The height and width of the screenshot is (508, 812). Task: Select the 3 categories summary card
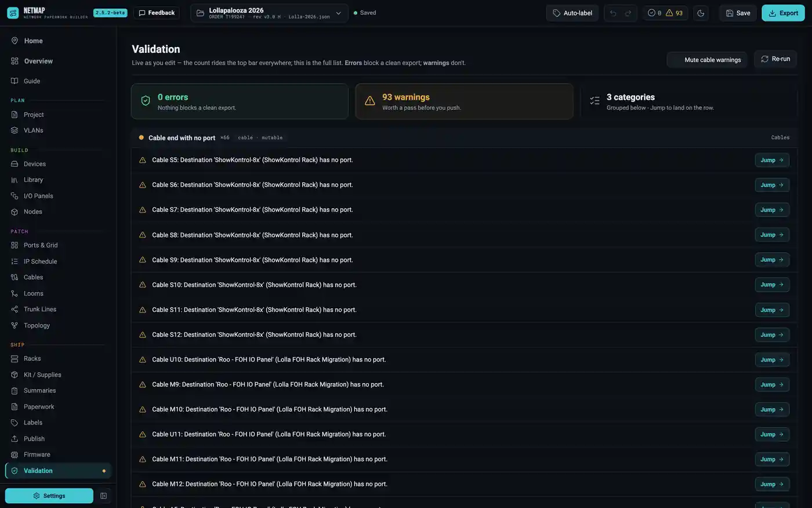pyautogui.click(x=688, y=102)
